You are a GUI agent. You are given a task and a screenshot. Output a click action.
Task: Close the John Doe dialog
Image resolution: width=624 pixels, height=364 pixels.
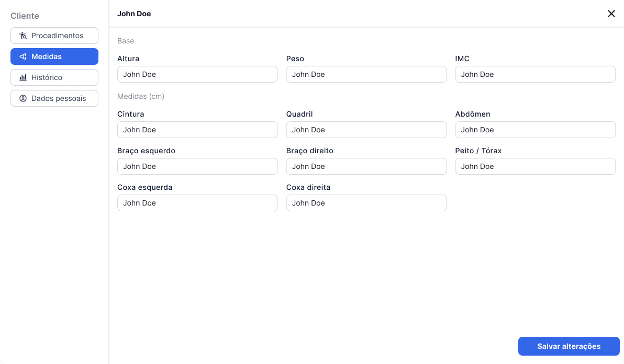611,14
